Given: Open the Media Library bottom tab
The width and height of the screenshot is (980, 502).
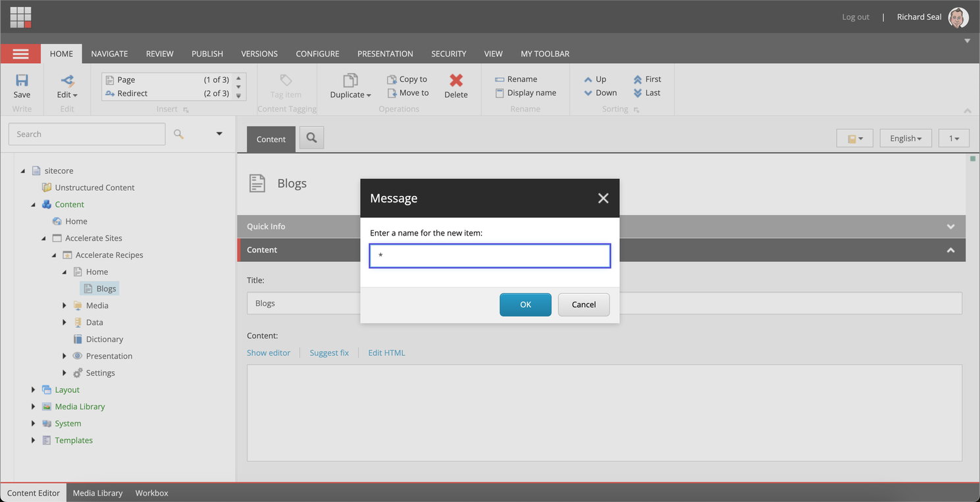Looking at the screenshot, I should (x=97, y=493).
